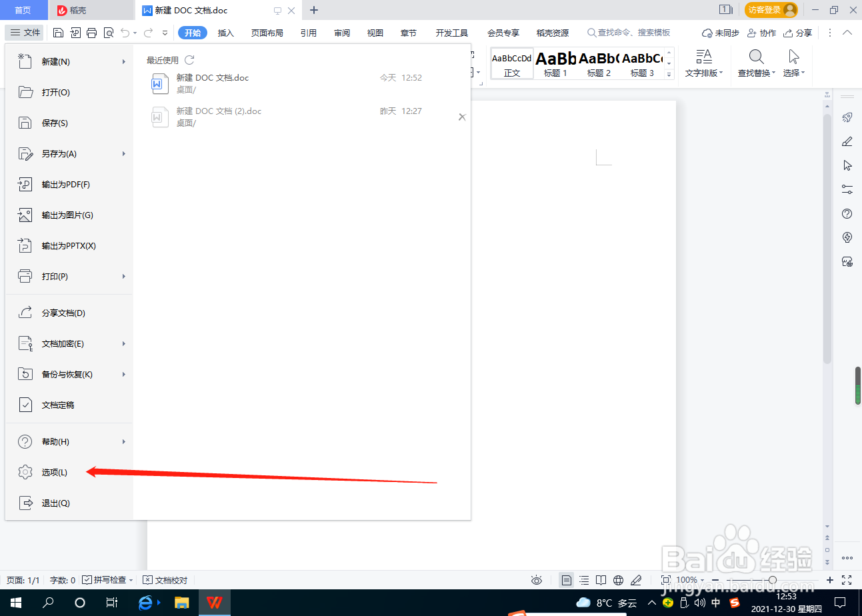The height and width of the screenshot is (616, 862).
Task: Open the 查找替换 magnifier tool
Action: (x=757, y=64)
